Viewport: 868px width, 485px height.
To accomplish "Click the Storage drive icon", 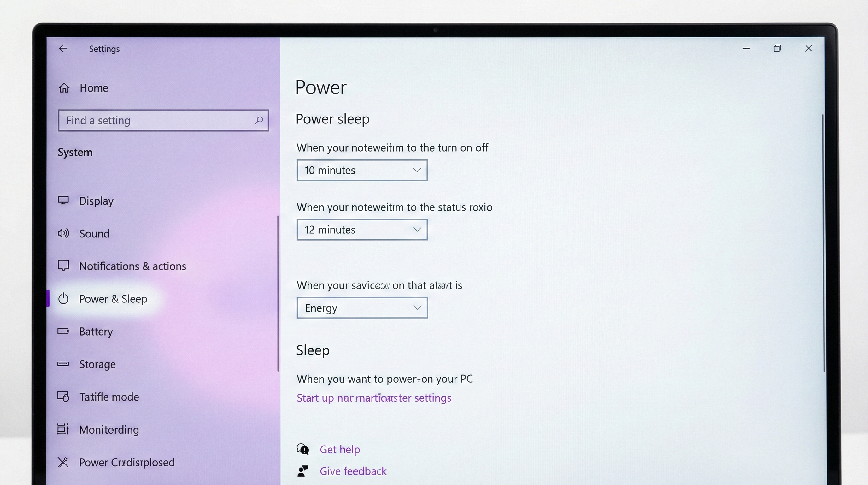I will (63, 364).
